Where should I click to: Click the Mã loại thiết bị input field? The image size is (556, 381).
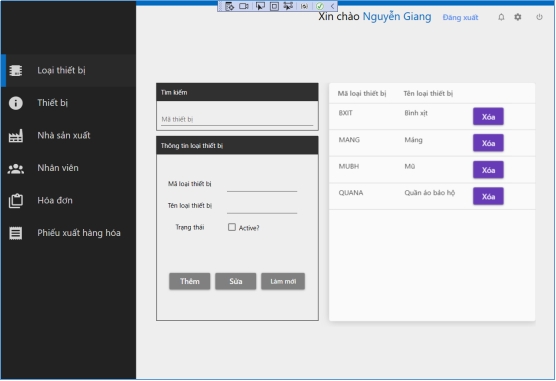tap(262, 186)
